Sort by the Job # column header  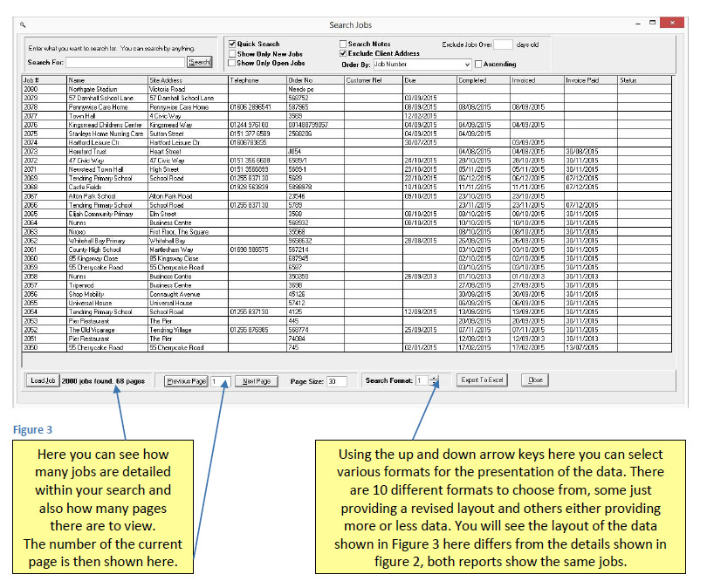point(45,80)
